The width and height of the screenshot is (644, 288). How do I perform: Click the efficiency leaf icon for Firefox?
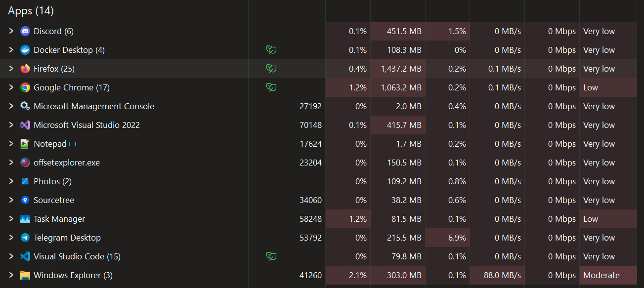point(271,69)
